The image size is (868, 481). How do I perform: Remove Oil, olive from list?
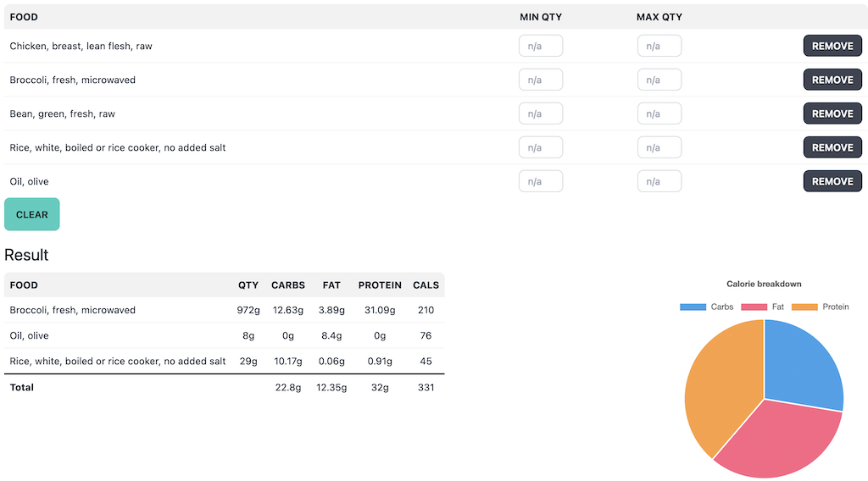[x=832, y=181]
